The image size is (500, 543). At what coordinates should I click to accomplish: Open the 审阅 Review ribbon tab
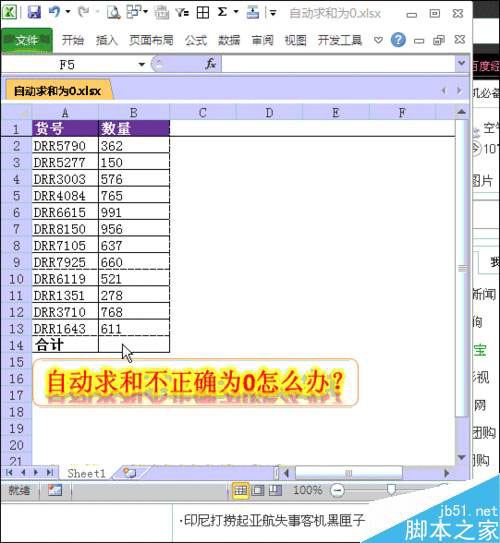pos(262,40)
